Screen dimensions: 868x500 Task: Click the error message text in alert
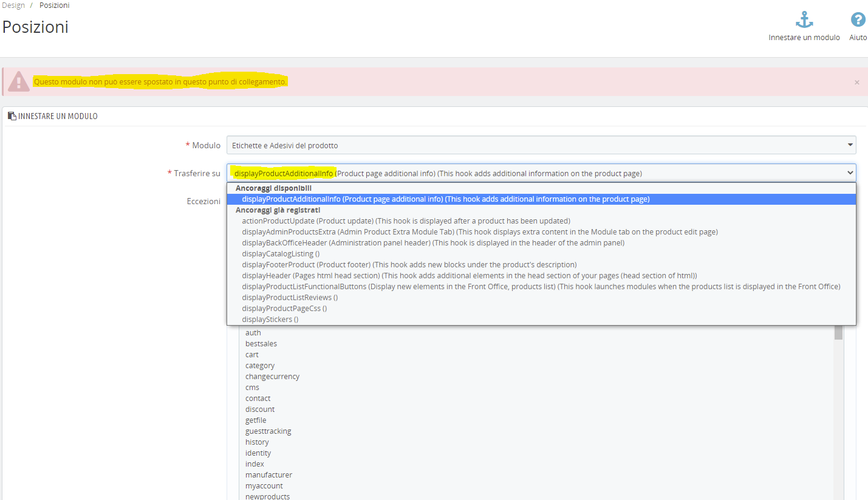coord(160,81)
